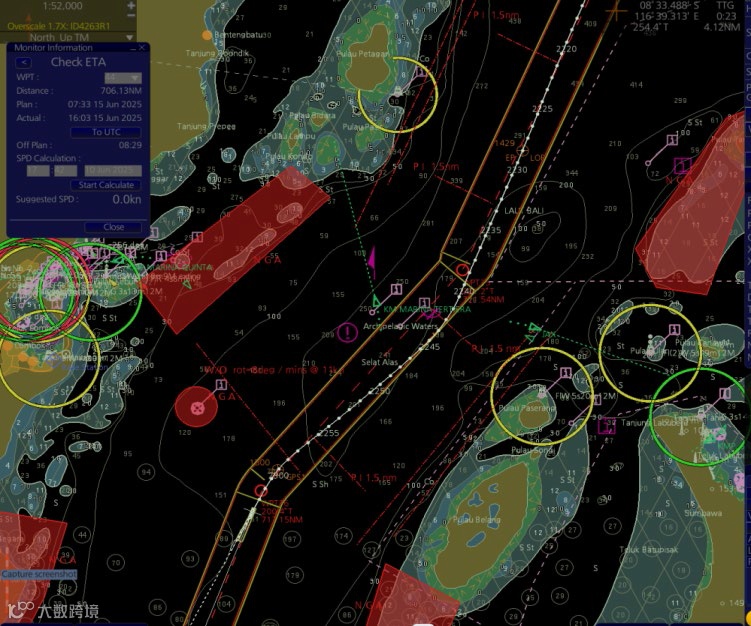This screenshot has height=626, width=751.
Task: Click the 2250 time label on route
Action: coord(379,391)
